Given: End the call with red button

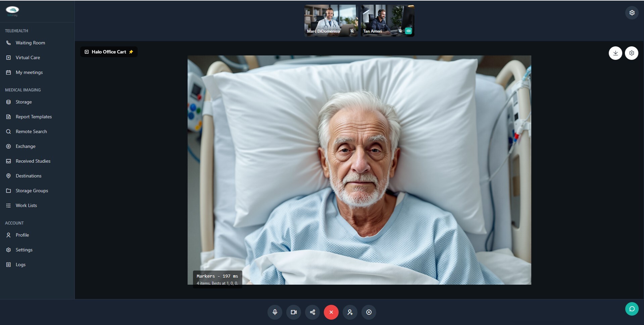Looking at the screenshot, I should click(x=331, y=312).
